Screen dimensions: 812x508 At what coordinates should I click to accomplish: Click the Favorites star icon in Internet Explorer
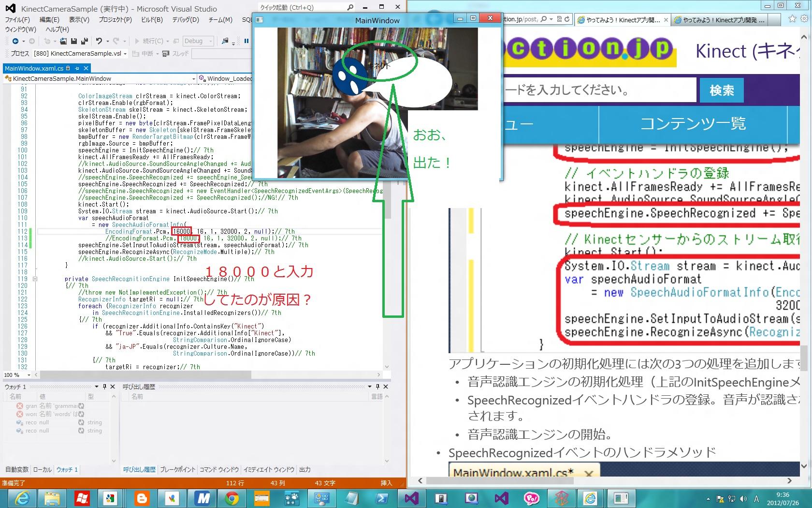click(792, 19)
